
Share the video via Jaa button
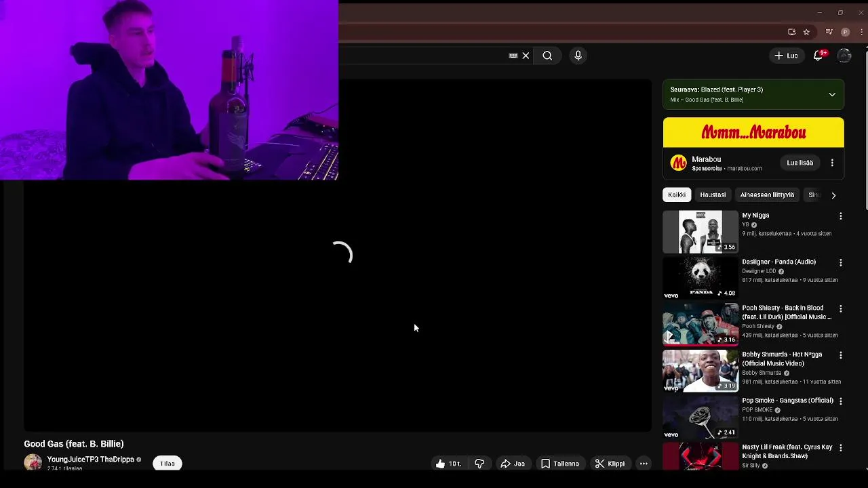(x=513, y=464)
